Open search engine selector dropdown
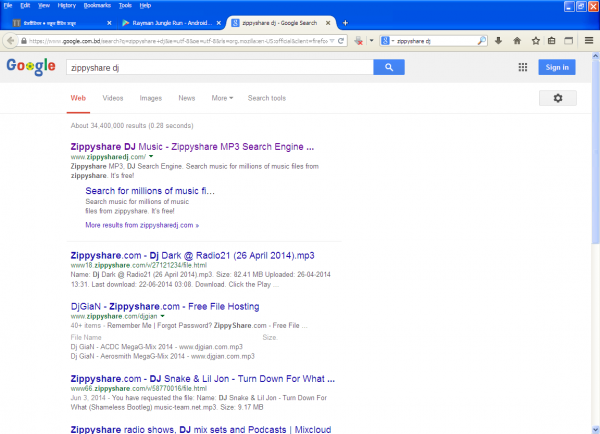This screenshot has width=600, height=434. pyautogui.click(x=387, y=41)
